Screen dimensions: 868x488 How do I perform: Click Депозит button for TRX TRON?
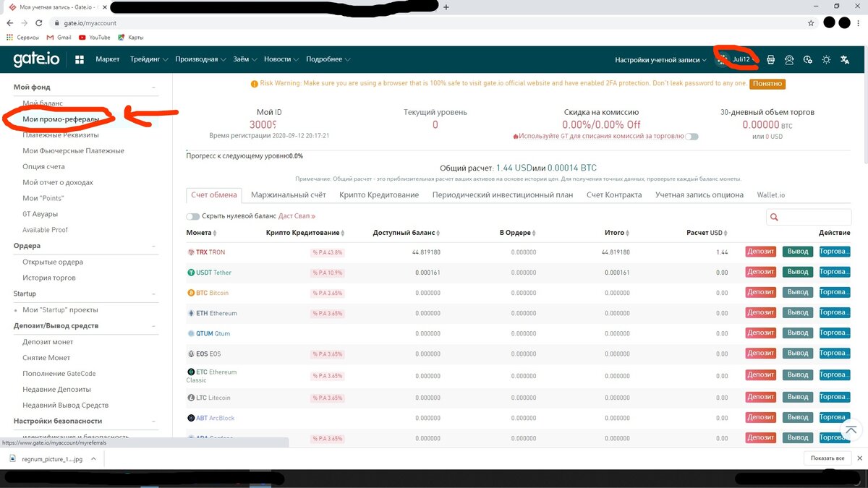[x=761, y=252]
